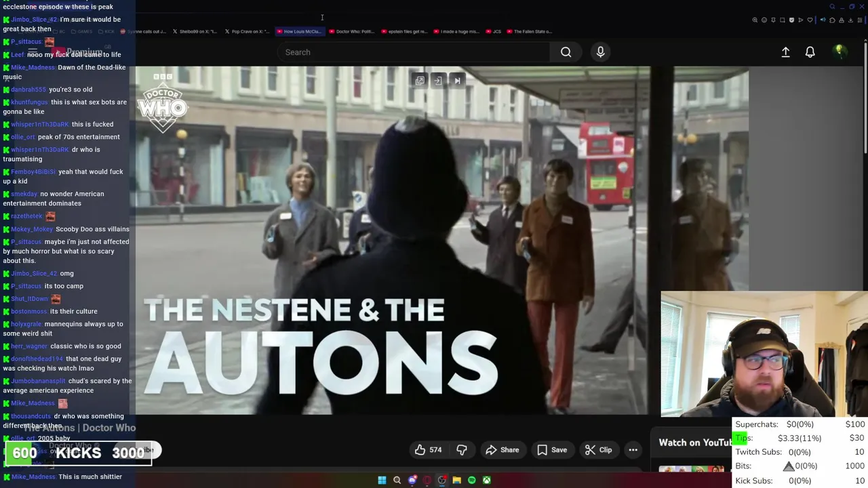
Task: Click the heart bookmark icon in address bar
Action: coord(810,20)
